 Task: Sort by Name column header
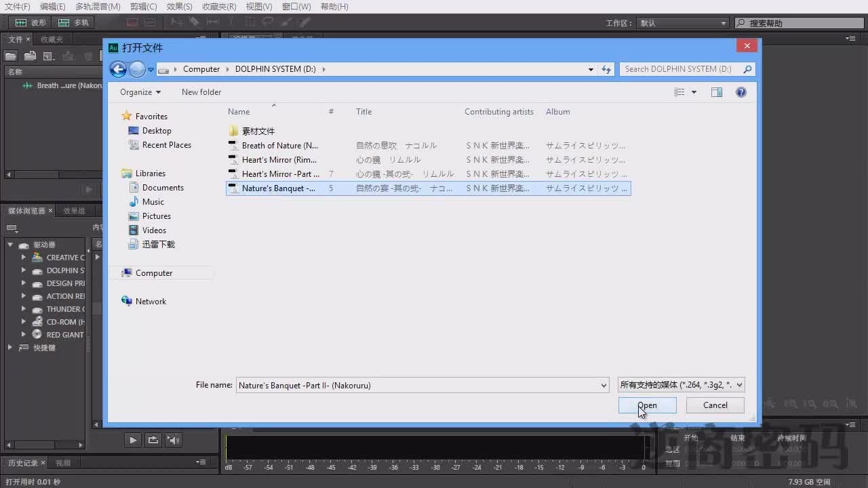(x=239, y=112)
